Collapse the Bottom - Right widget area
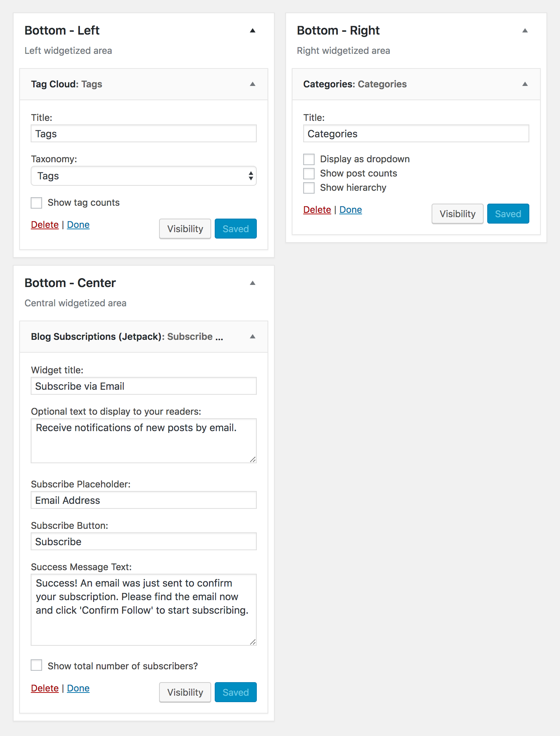The height and width of the screenshot is (736, 560). 525,31
